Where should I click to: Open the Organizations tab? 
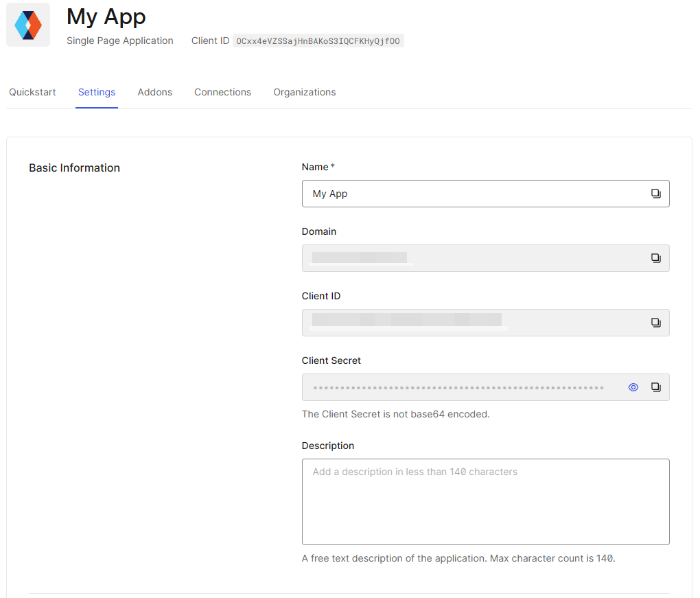click(x=305, y=92)
